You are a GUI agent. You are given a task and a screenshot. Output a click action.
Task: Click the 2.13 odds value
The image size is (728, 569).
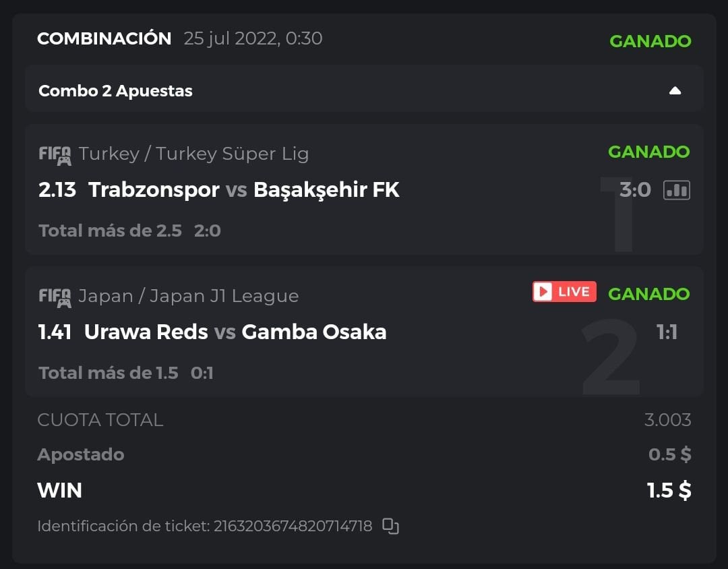[x=57, y=190]
